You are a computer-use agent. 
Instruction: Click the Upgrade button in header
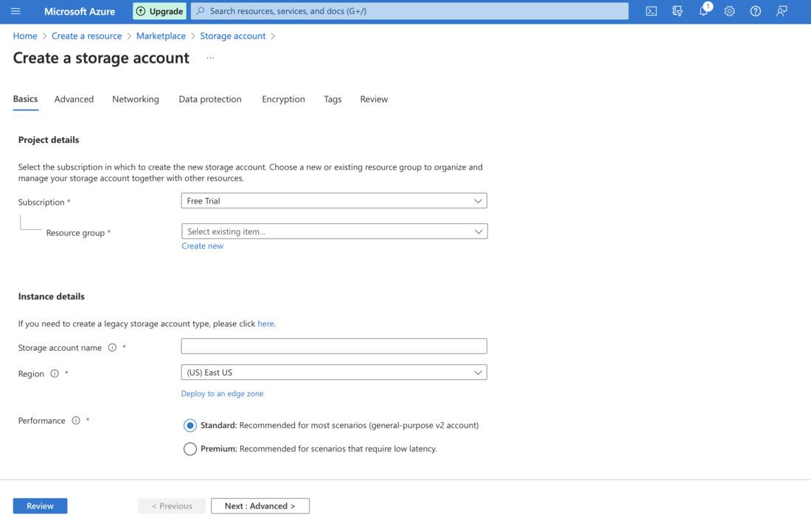(x=159, y=11)
